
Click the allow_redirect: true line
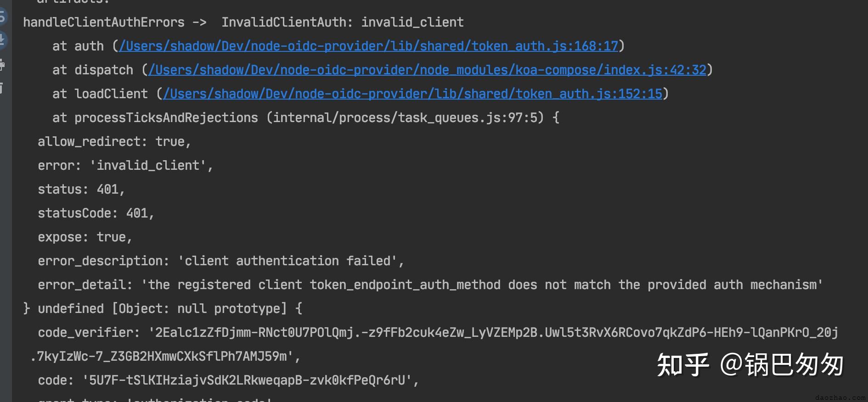[114, 141]
